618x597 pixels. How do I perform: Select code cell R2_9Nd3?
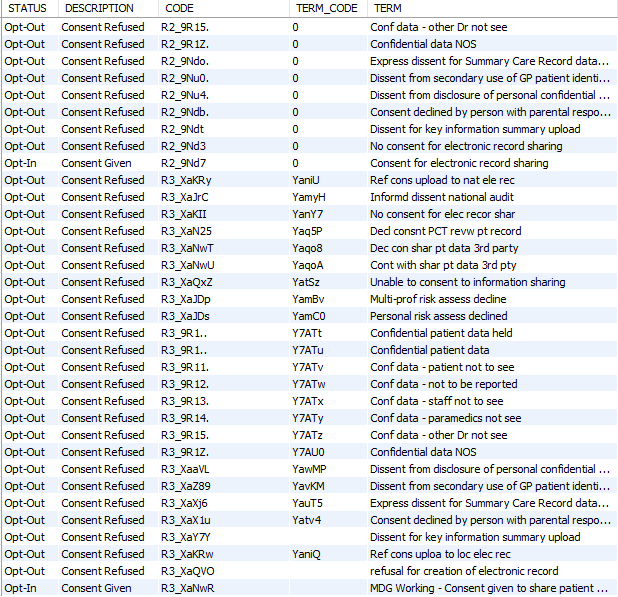pyautogui.click(x=183, y=146)
